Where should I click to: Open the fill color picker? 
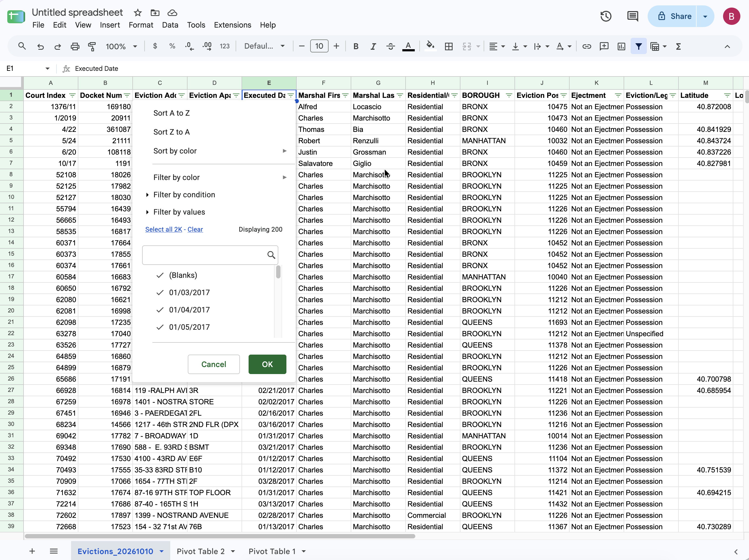(x=430, y=46)
